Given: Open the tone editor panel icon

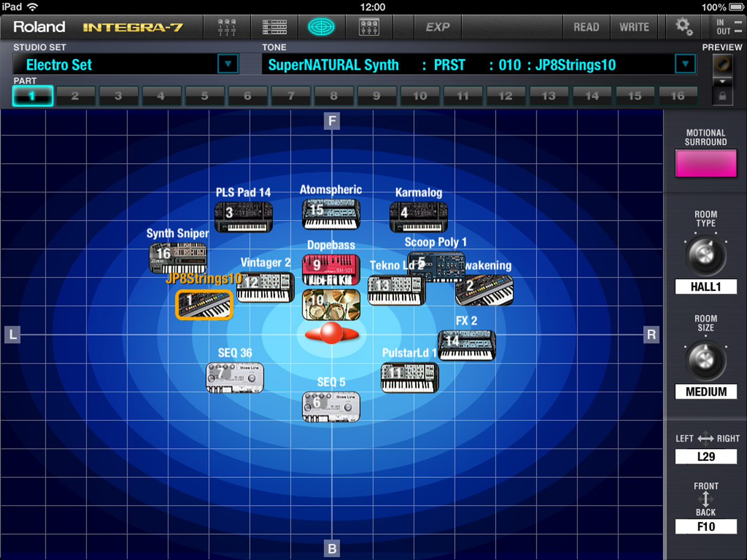Looking at the screenshot, I should [x=369, y=27].
